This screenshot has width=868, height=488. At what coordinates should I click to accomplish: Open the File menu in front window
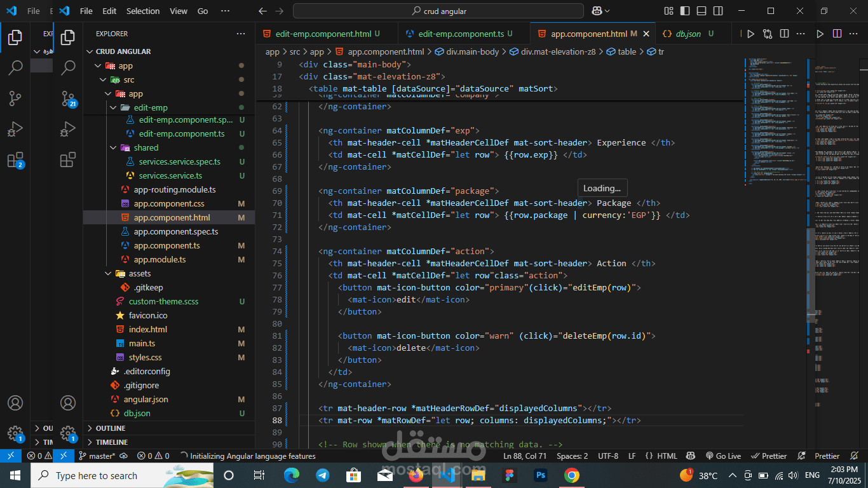(x=86, y=11)
